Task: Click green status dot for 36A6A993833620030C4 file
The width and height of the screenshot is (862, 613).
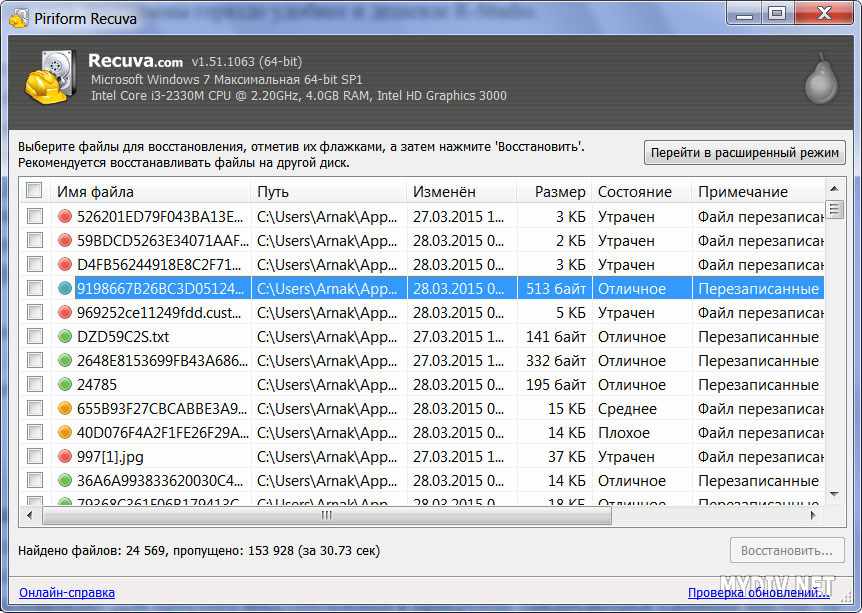Action: click(x=65, y=481)
